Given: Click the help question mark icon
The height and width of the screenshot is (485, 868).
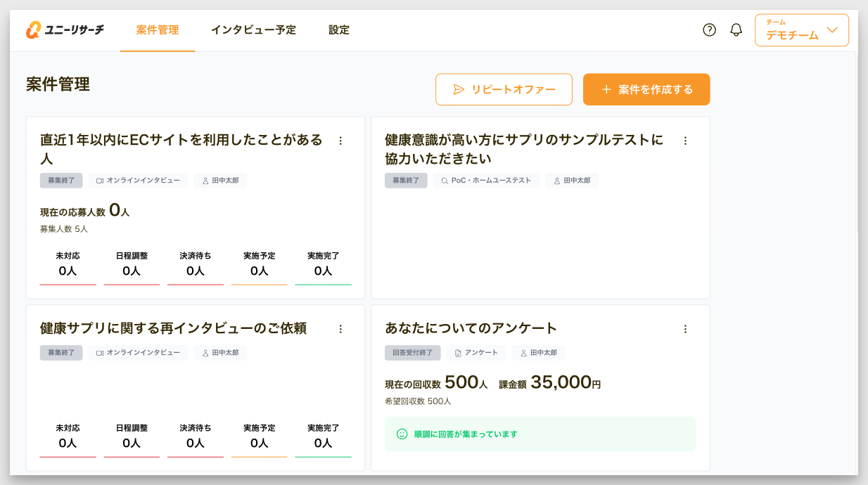Looking at the screenshot, I should 709,30.
